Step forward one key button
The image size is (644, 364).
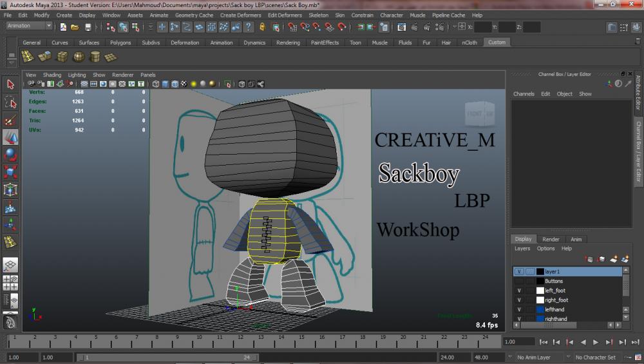(609, 342)
